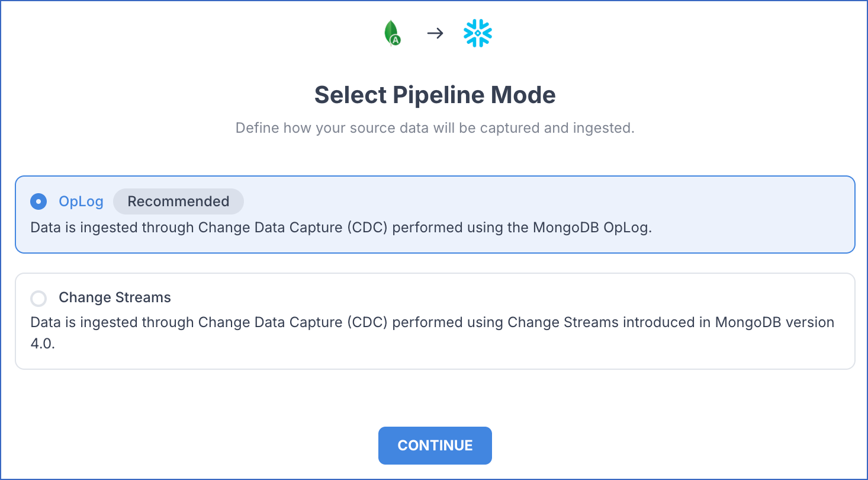868x480 pixels.
Task: Click '(CDC)' in the Change Streams description
Action: [368, 322]
